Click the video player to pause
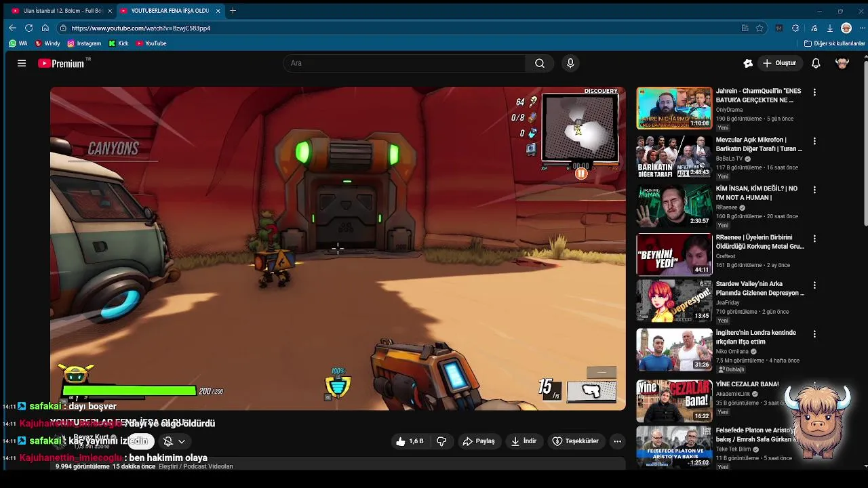868x488 pixels. click(338, 248)
